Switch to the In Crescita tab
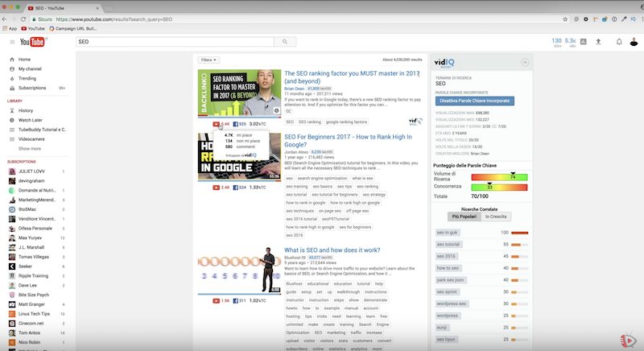 coord(497,217)
